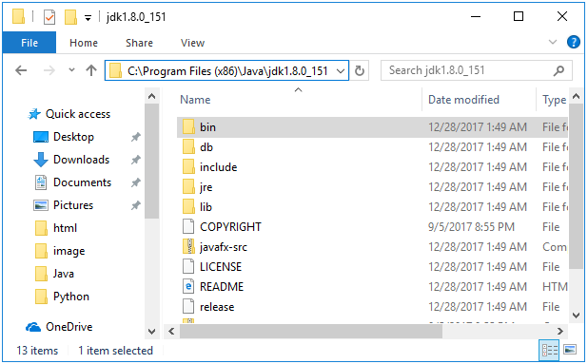Open the Help question mark icon

click(573, 42)
